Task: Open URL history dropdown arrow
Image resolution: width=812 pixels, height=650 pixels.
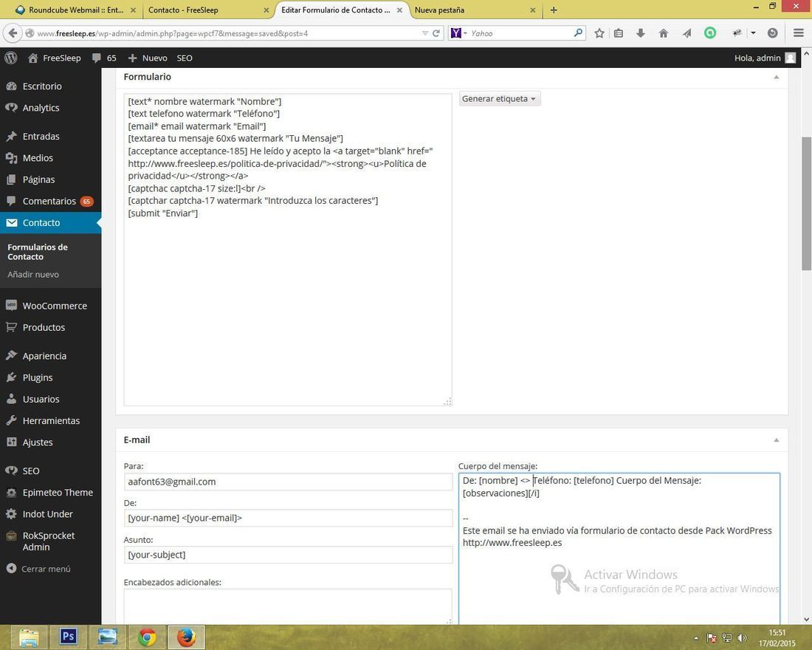Action: point(425,33)
